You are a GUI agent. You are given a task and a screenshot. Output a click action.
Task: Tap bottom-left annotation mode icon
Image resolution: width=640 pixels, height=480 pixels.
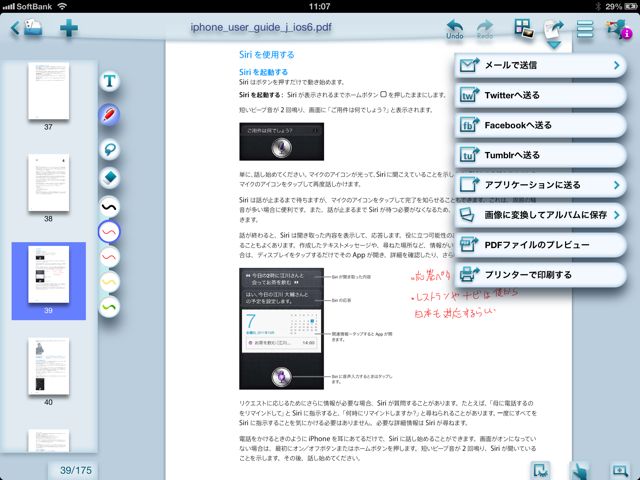[x=540, y=471]
